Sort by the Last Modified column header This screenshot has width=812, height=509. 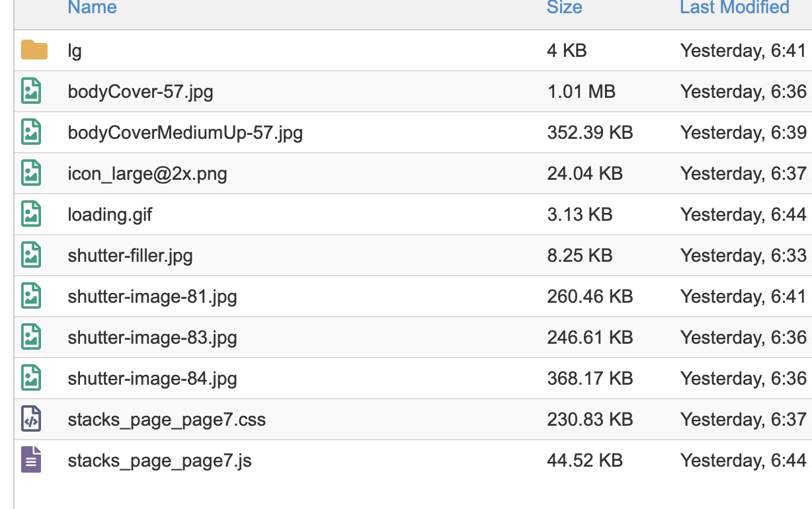coord(734,8)
